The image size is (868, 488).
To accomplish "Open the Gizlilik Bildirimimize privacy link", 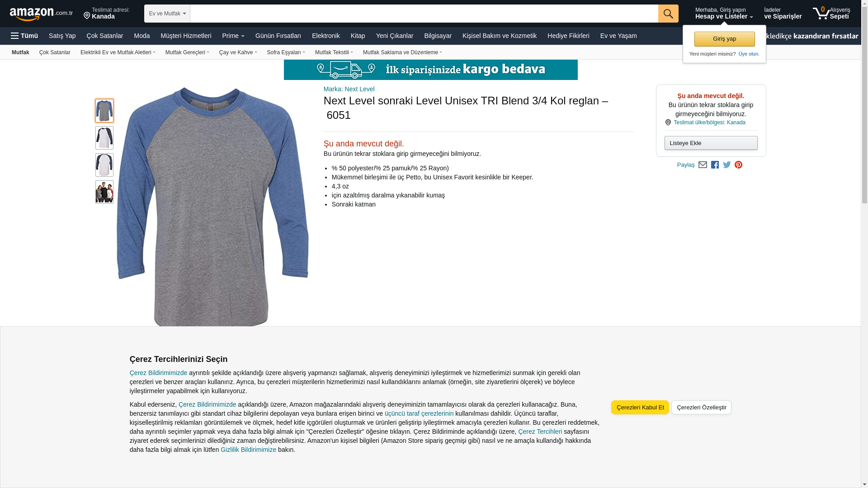I will [x=248, y=450].
